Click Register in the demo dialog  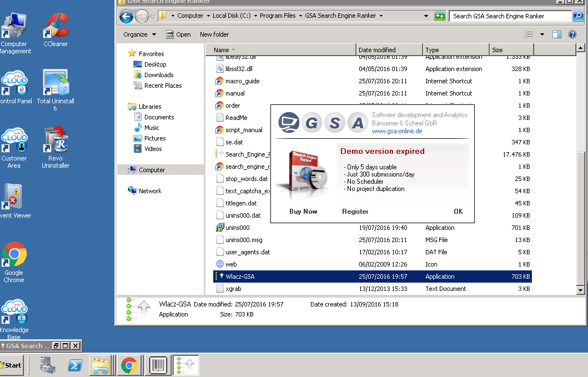tap(355, 212)
